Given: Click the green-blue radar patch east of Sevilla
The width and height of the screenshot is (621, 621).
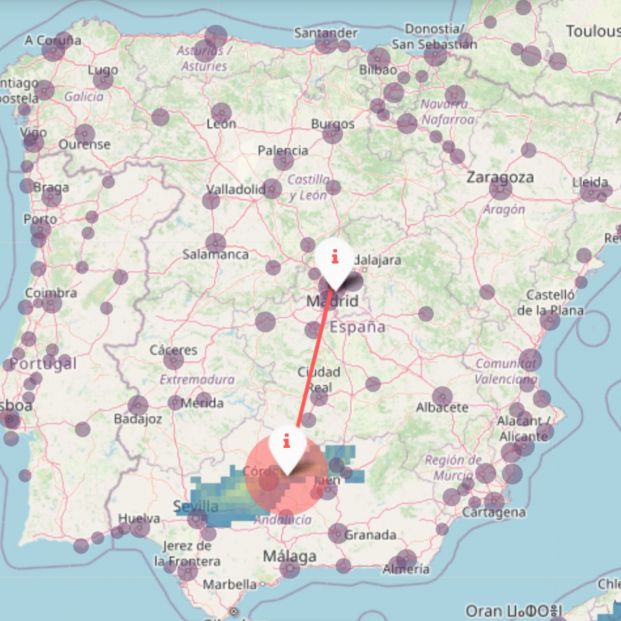Looking at the screenshot, I should click(222, 498).
